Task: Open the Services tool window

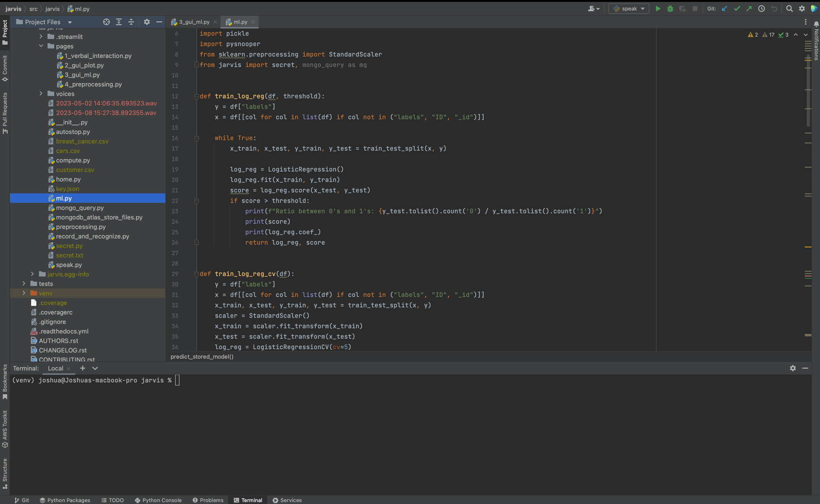Action: (287, 500)
